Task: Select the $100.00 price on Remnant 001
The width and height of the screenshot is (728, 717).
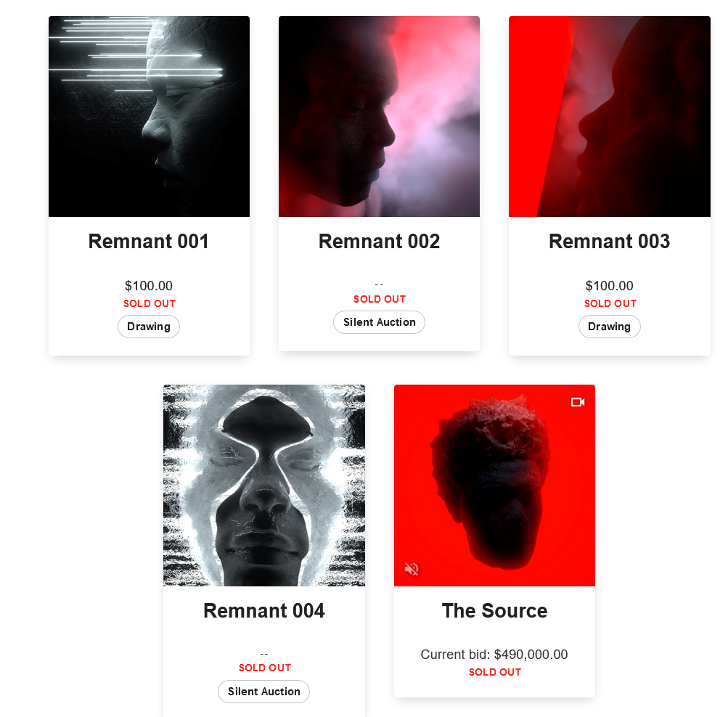Action: pyautogui.click(x=149, y=285)
